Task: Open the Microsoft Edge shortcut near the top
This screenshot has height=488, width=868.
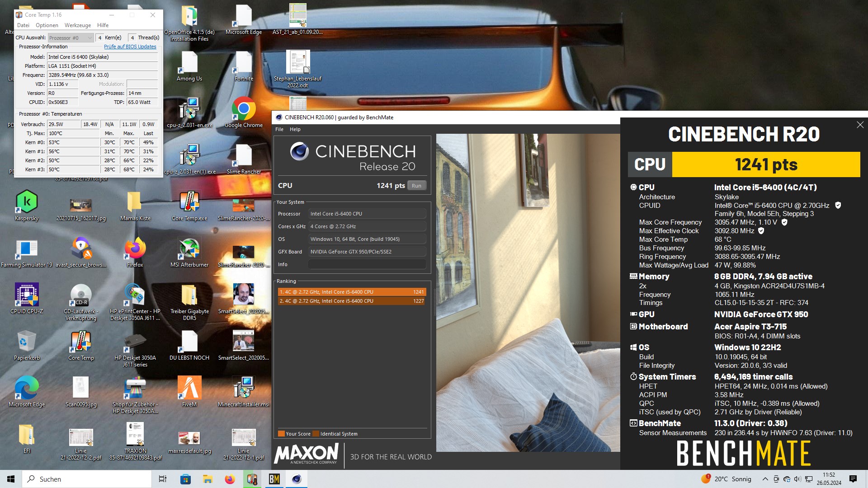Action: (x=244, y=19)
